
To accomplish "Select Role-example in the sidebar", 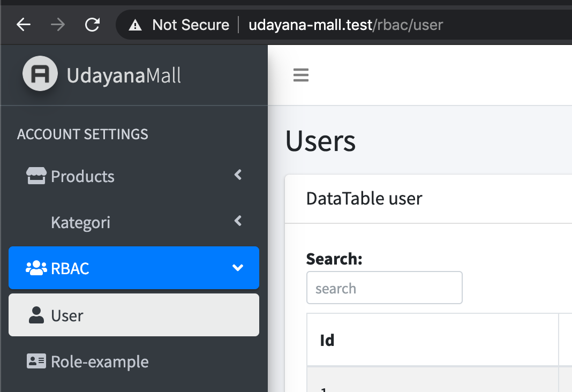I will 100,361.
